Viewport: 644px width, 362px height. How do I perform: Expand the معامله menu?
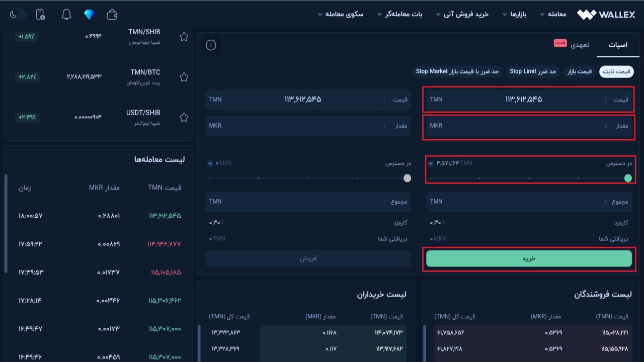(x=553, y=14)
